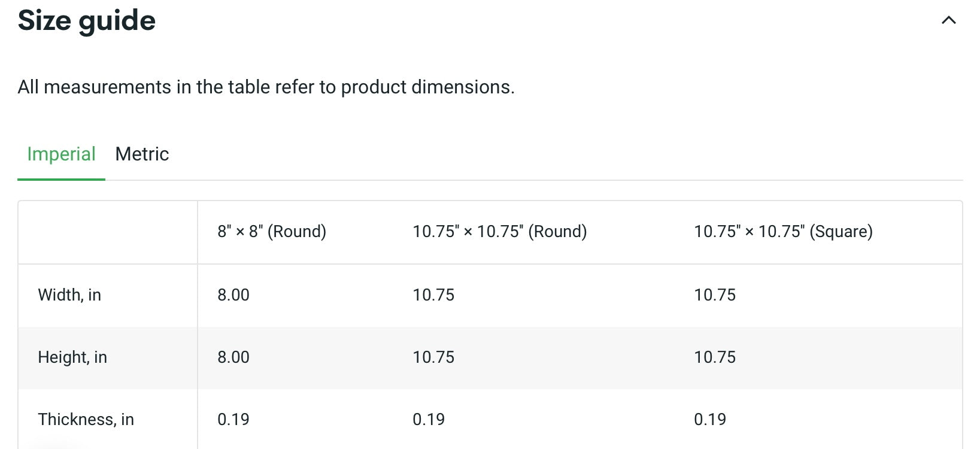Select the 8" × 8" (Round) column header
This screenshot has height=449, width=980.
272,232
